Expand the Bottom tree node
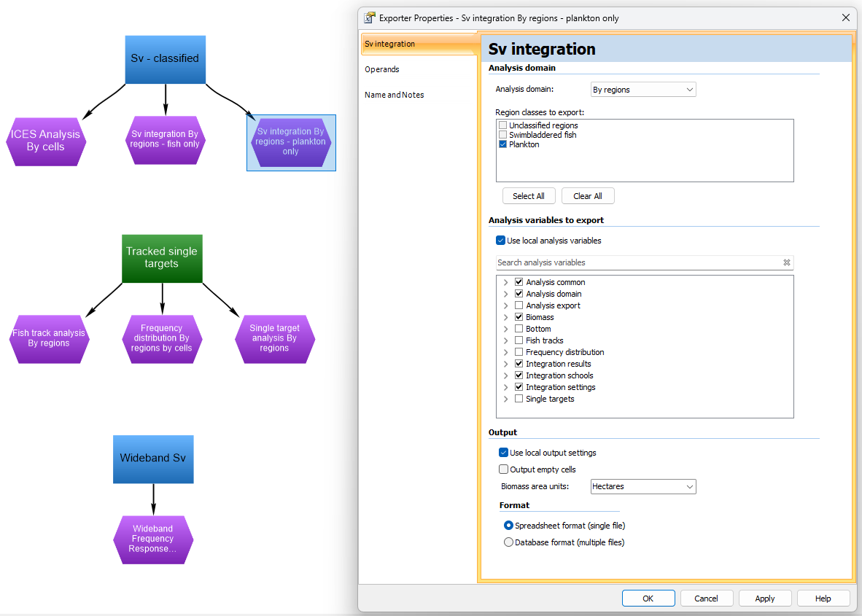862x616 pixels. coord(506,329)
